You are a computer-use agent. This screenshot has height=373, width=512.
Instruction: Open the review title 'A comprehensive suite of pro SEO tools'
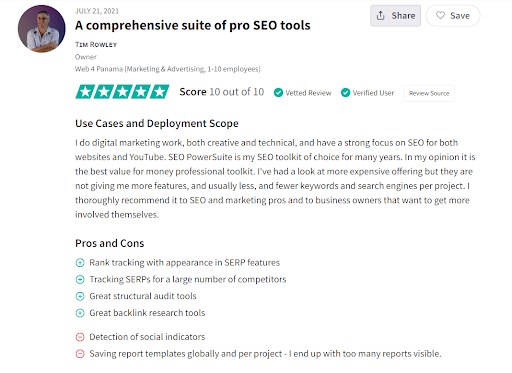pyautogui.click(x=193, y=25)
